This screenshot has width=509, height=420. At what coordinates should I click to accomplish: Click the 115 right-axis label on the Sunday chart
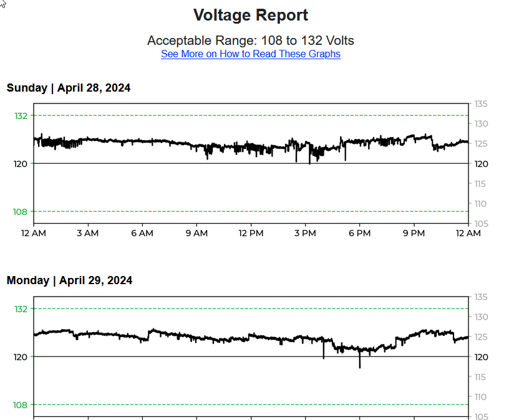pos(480,184)
